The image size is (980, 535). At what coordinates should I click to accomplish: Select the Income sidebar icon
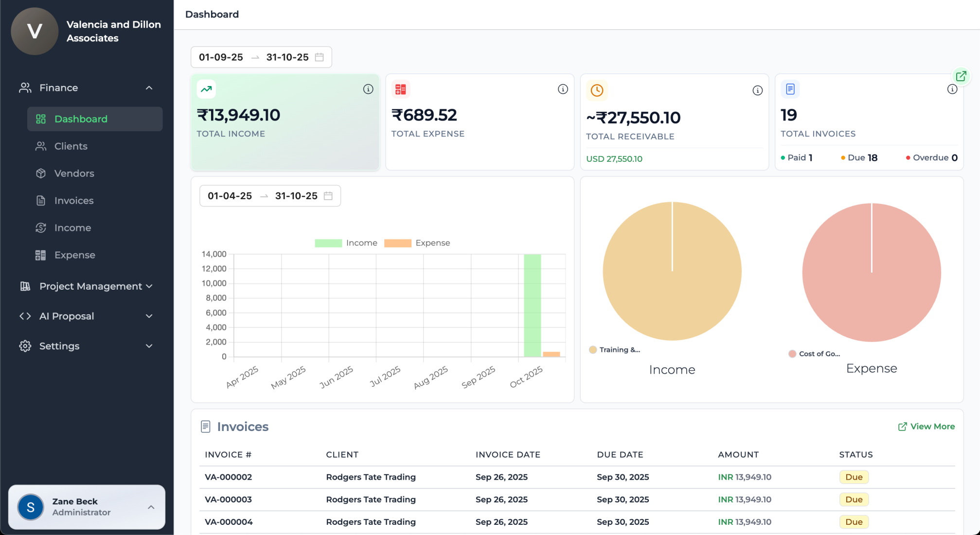(x=41, y=227)
